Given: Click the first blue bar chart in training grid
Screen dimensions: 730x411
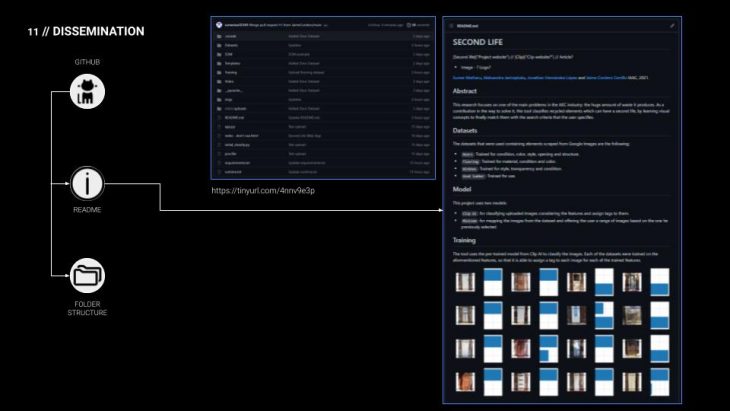Looking at the screenshot, I should coord(490,282).
